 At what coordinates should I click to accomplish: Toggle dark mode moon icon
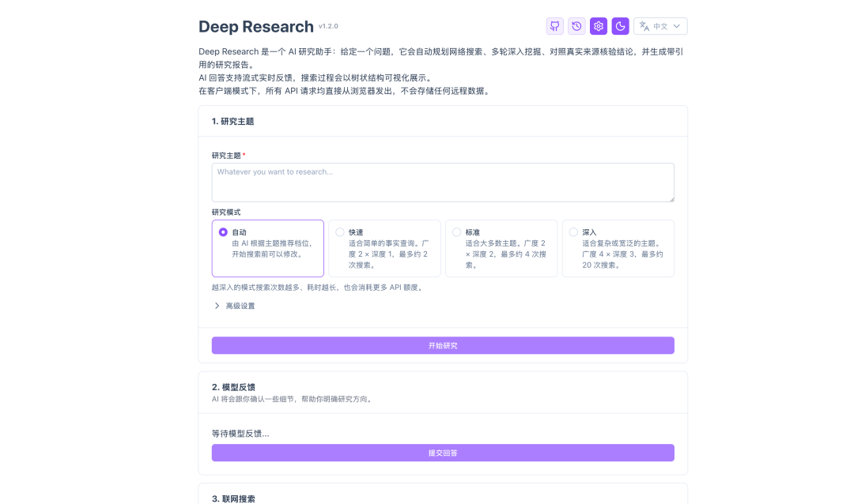620,26
